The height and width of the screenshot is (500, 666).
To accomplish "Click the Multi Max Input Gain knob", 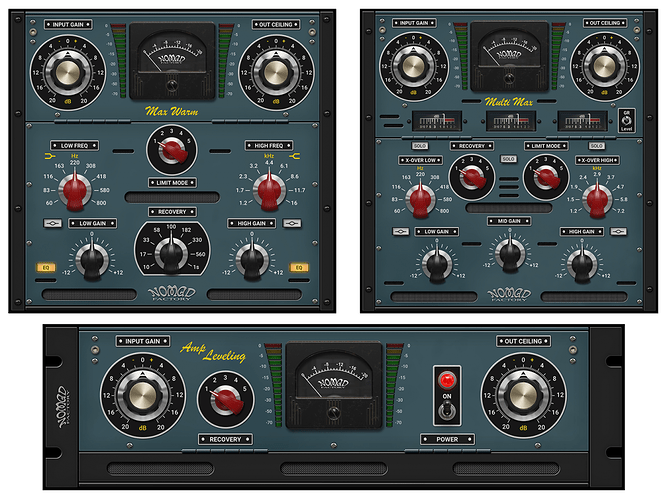I will click(413, 66).
